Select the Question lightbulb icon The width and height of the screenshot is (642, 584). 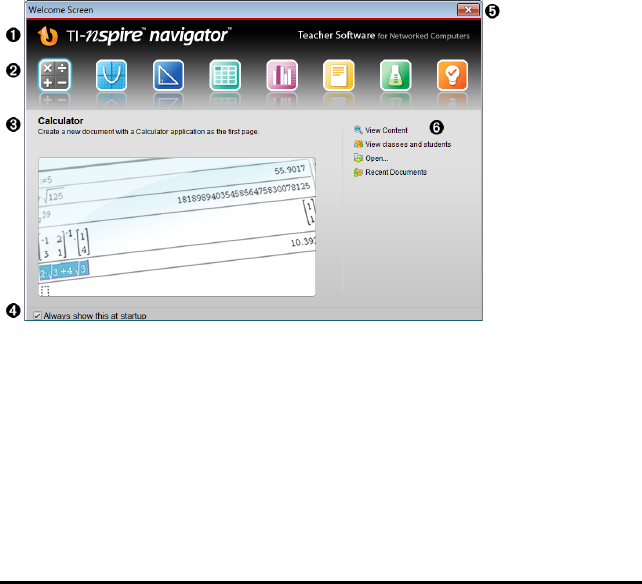pyautogui.click(x=452, y=75)
